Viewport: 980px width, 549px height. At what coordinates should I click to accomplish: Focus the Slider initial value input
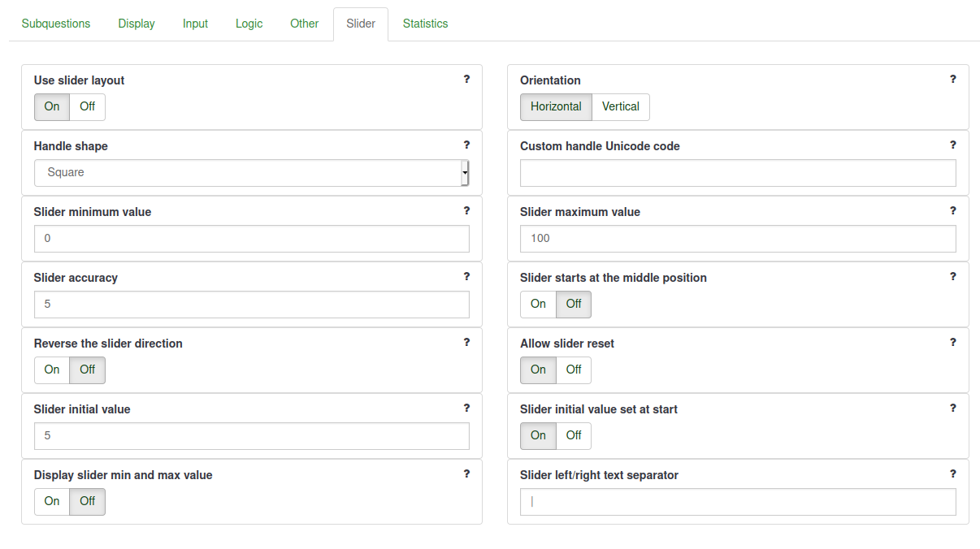[252, 436]
